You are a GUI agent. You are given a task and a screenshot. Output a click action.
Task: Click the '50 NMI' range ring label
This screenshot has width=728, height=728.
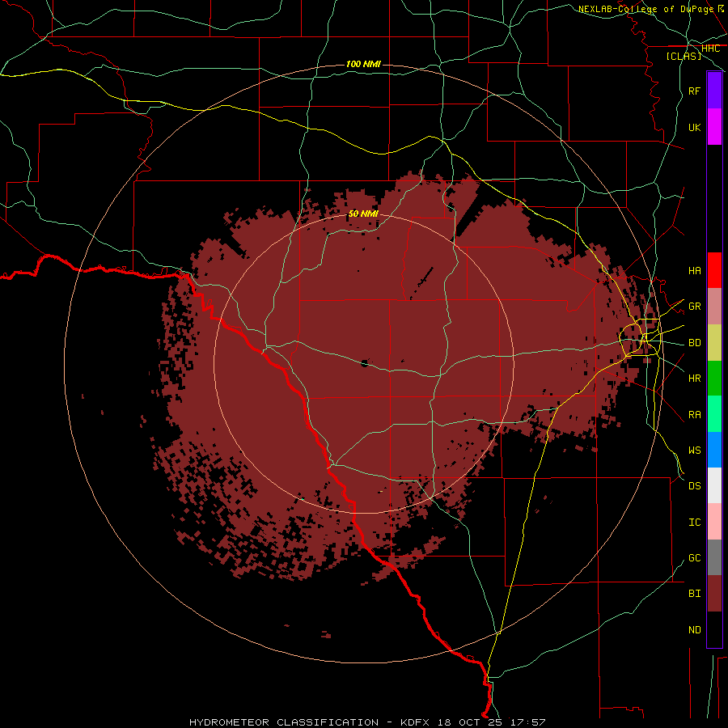[363, 214]
